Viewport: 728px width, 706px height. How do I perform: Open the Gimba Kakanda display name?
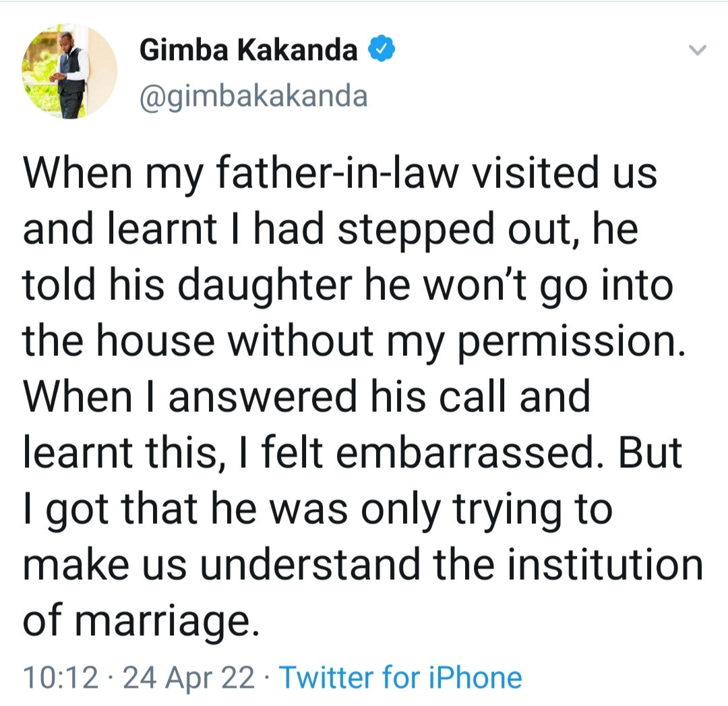coord(249,51)
